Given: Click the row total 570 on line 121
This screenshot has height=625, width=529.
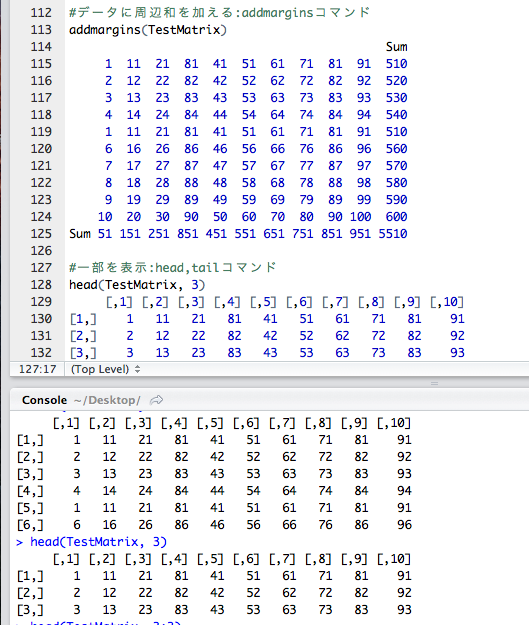Looking at the screenshot, I should tap(396, 166).
